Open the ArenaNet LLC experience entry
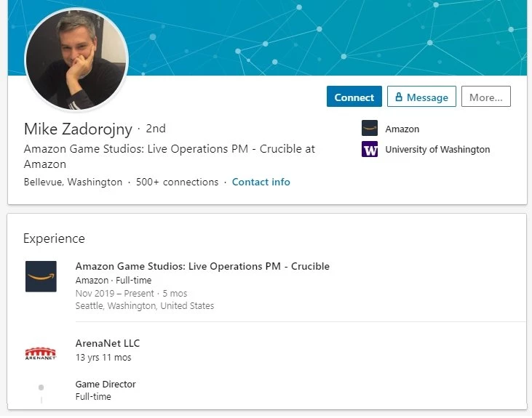 point(108,343)
